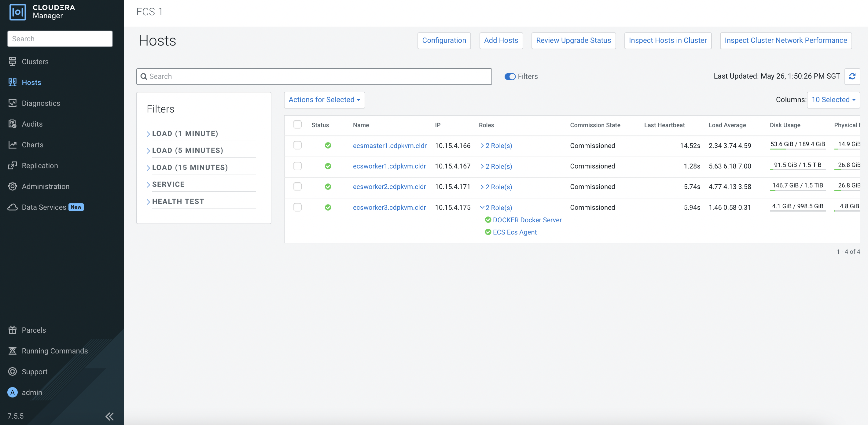Click the Diagnostics sidebar icon
Image resolution: width=868 pixels, height=425 pixels.
(13, 103)
